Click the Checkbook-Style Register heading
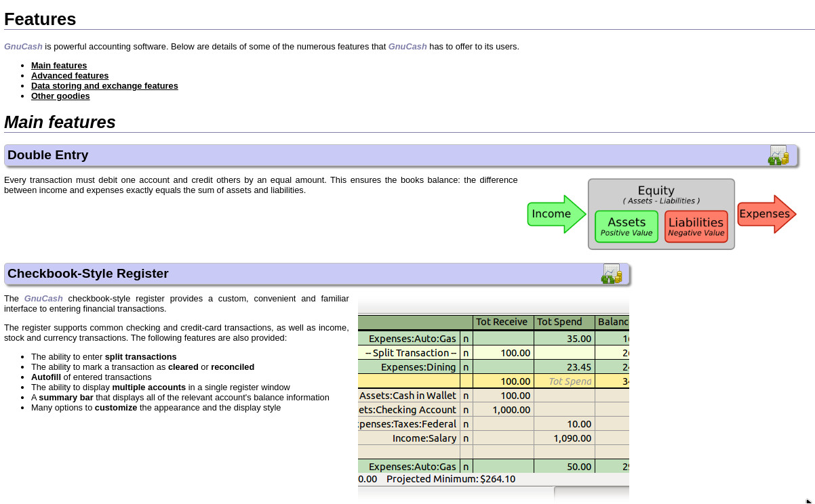The image size is (815, 504). point(88,274)
